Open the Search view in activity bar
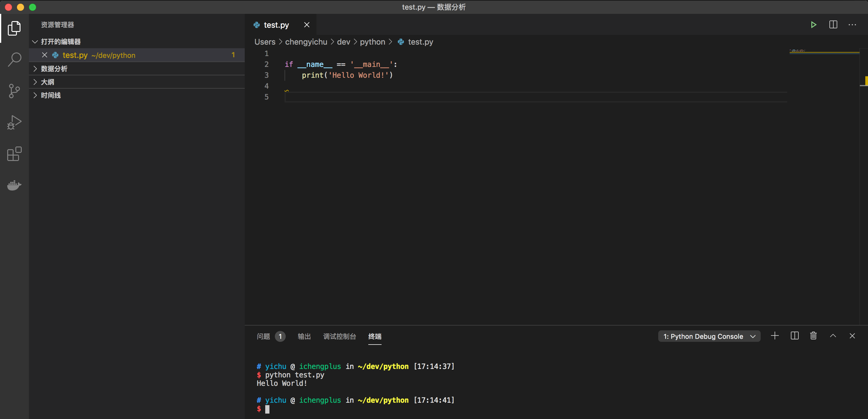This screenshot has width=868, height=419. point(14,60)
